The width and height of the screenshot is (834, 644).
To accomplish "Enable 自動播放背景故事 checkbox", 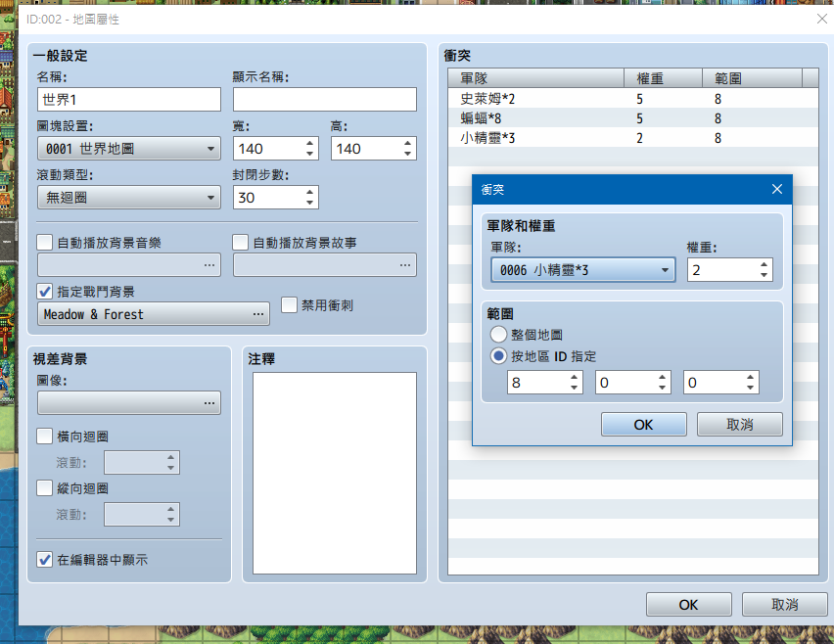I will click(x=241, y=243).
